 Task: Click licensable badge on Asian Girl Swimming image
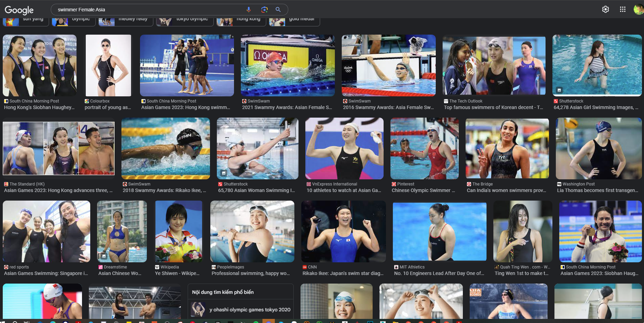pyautogui.click(x=559, y=90)
